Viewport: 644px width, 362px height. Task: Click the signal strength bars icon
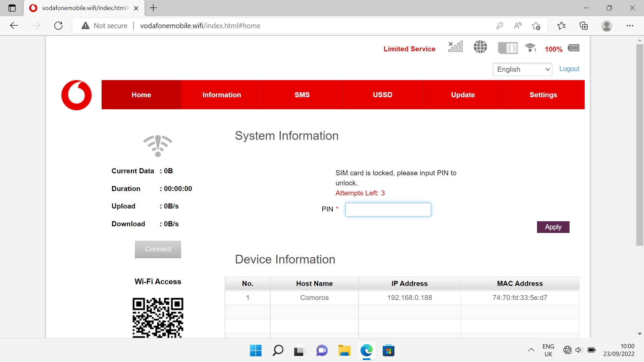pos(455,47)
